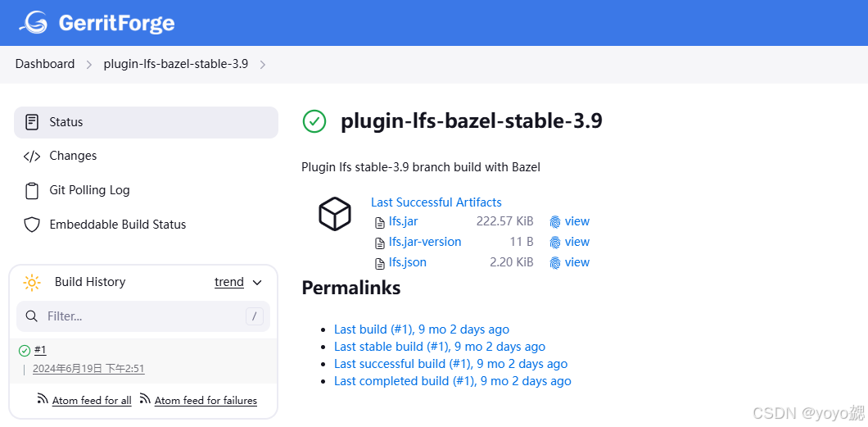The image size is (868, 427).
Task: Click the 11 B file size text
Action: pos(522,242)
